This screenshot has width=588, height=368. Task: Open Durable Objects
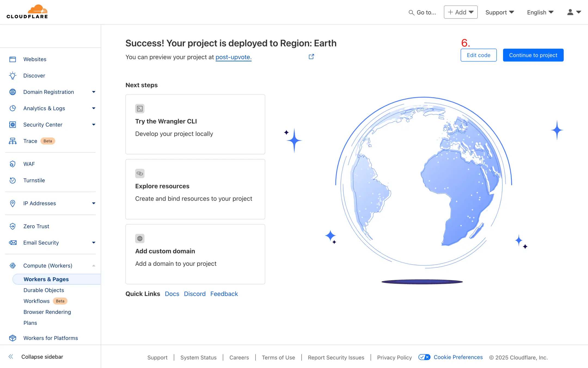pyautogui.click(x=44, y=290)
